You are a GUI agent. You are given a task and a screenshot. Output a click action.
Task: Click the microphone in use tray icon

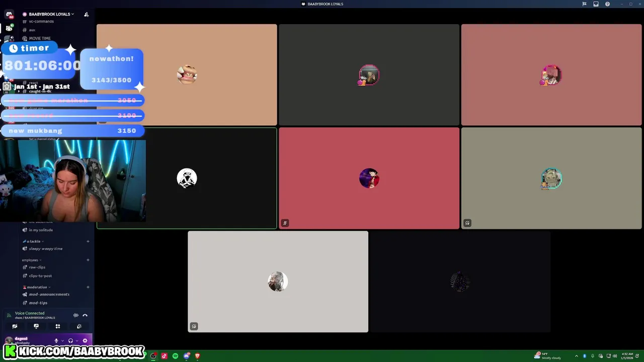593,356
